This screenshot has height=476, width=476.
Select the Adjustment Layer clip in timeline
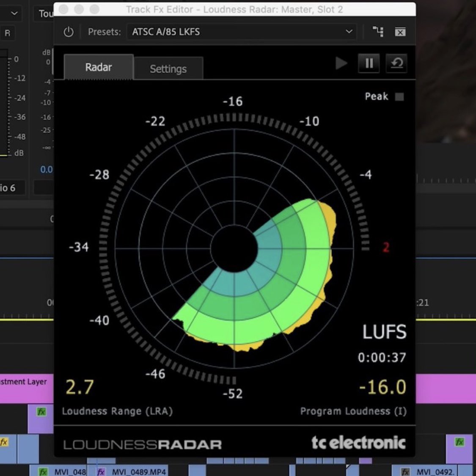pyautogui.click(x=27, y=388)
